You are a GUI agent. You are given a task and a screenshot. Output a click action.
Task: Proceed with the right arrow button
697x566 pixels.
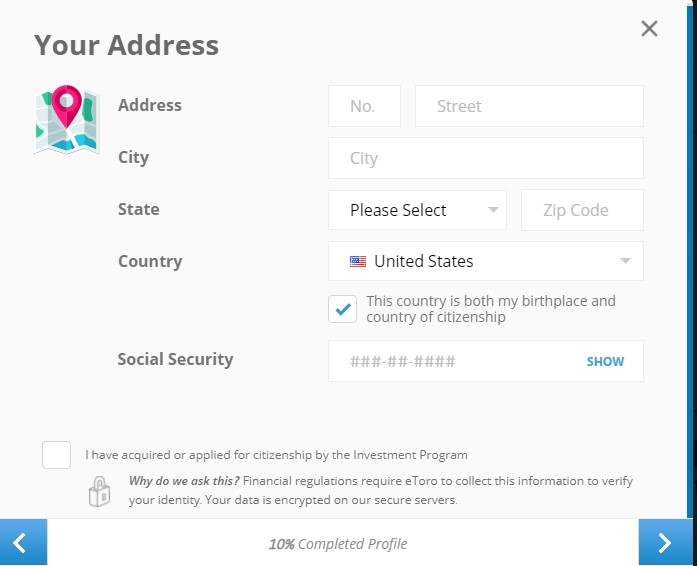click(664, 542)
